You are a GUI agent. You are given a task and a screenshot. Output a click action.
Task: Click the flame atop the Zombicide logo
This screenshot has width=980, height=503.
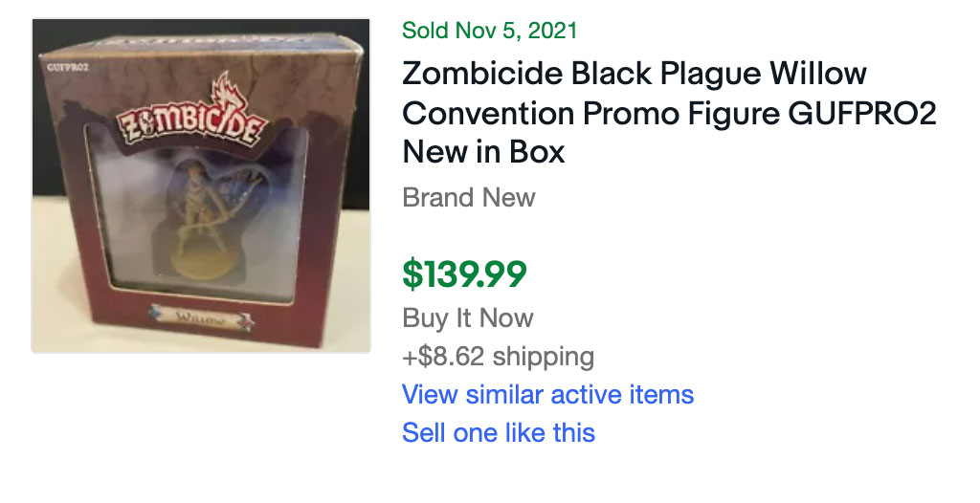point(228,94)
